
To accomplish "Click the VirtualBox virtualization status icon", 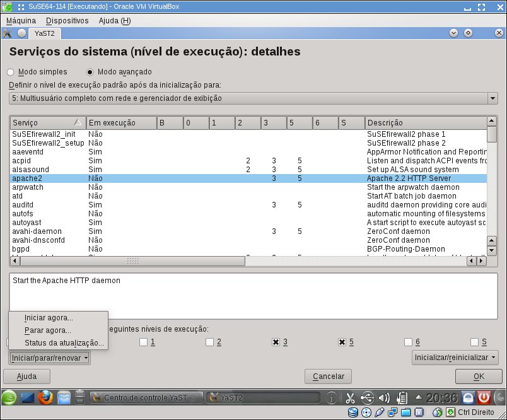I will (419, 412).
